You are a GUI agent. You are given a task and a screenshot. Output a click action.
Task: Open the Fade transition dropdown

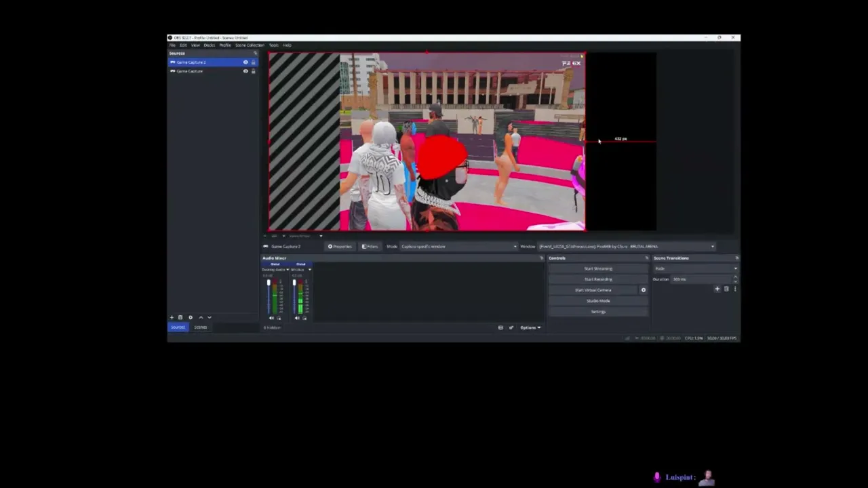click(696, 268)
